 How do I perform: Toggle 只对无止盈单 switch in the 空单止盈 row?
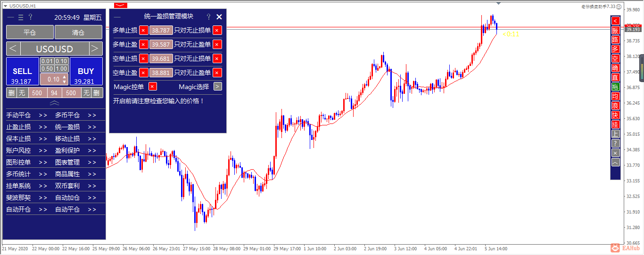coord(217,73)
